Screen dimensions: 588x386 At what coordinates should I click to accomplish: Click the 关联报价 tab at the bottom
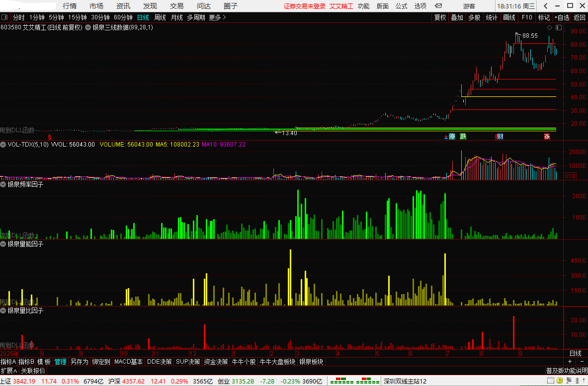(x=33, y=371)
